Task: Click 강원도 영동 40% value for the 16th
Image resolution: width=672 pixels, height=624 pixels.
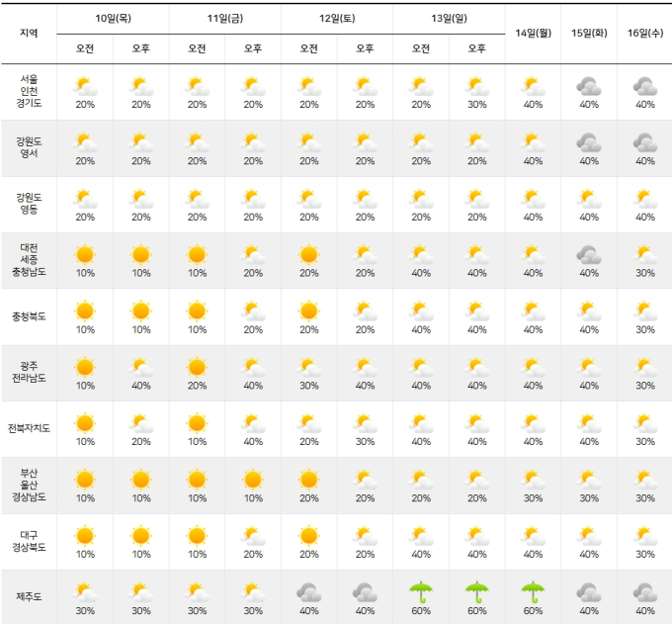Action: pos(645,217)
